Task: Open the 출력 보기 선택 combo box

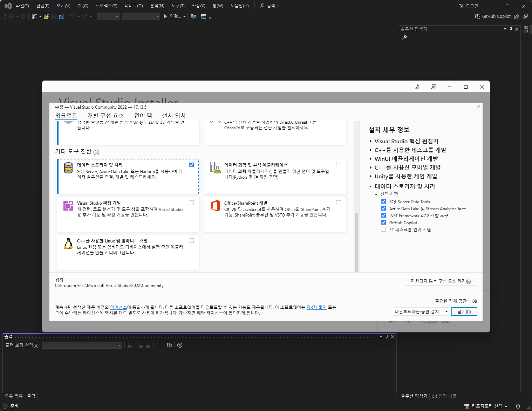Action: click(x=82, y=345)
